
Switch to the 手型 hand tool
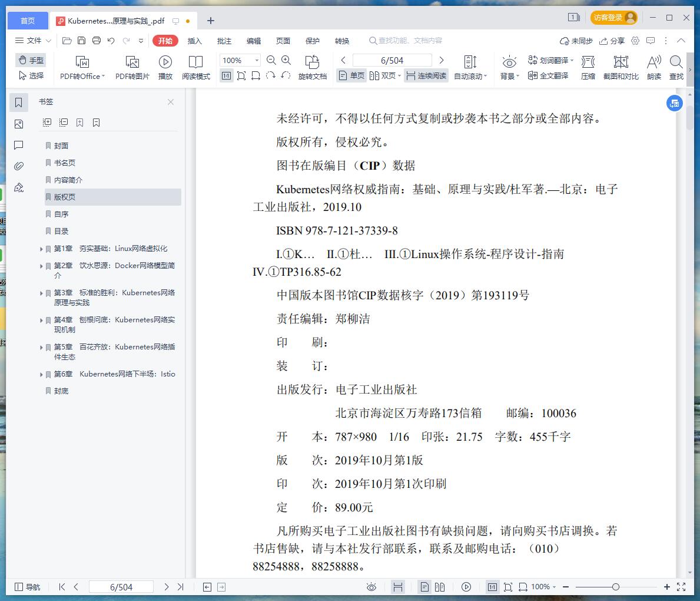point(31,60)
